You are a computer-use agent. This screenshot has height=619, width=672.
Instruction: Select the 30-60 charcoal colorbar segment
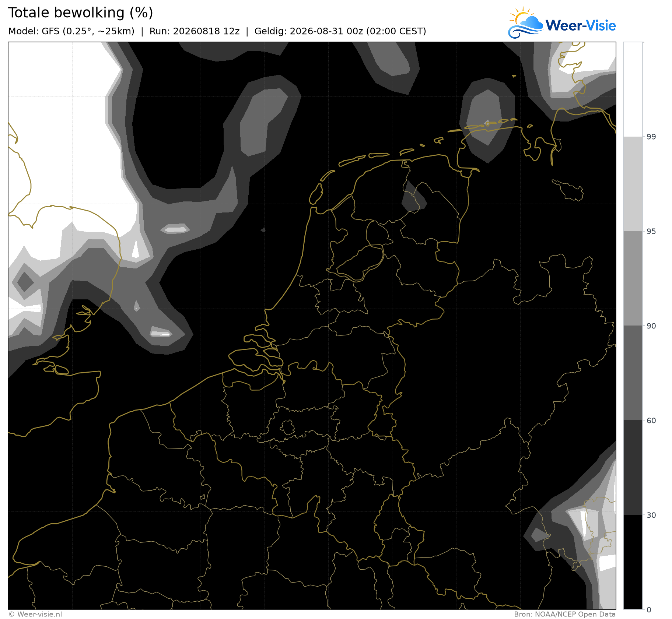[x=633, y=468]
